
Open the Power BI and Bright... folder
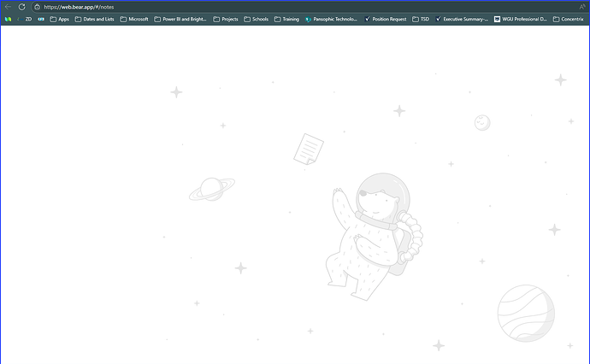point(180,19)
